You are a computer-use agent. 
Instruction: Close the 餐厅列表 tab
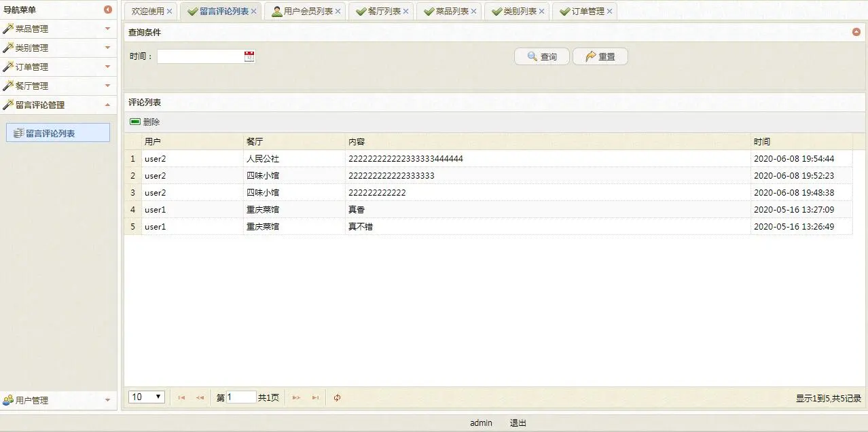pos(406,12)
